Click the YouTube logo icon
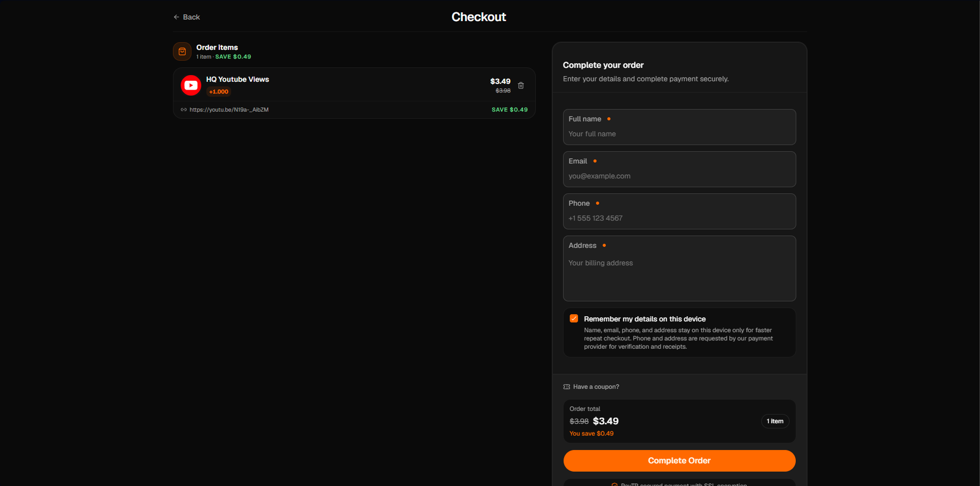Viewport: 980px width, 486px height. (x=191, y=85)
